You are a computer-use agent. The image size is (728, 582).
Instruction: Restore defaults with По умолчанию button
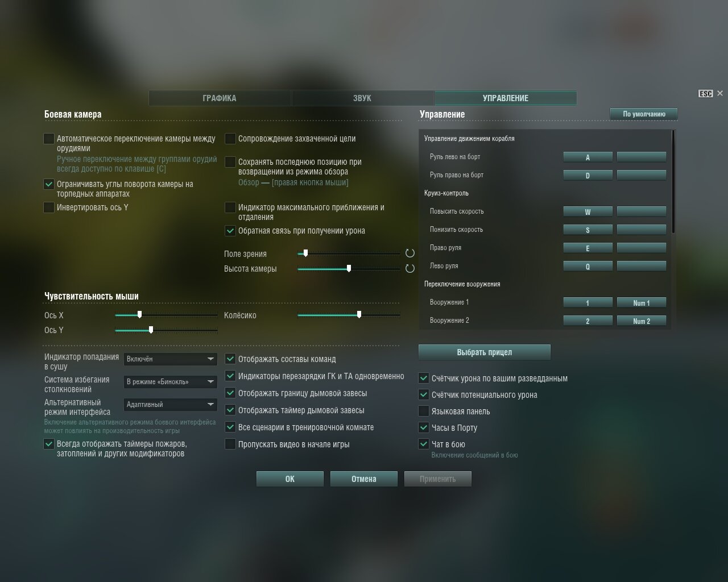(644, 114)
